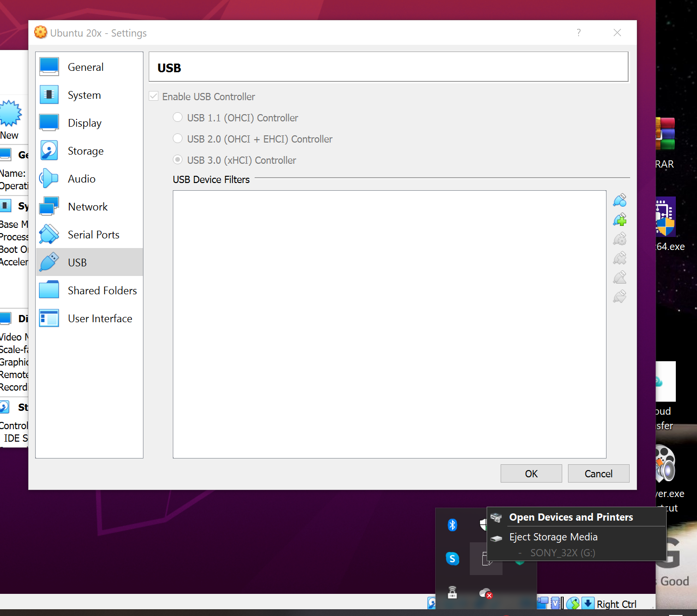Confirm settings with the OK button
The height and width of the screenshot is (616, 697).
pyautogui.click(x=531, y=473)
